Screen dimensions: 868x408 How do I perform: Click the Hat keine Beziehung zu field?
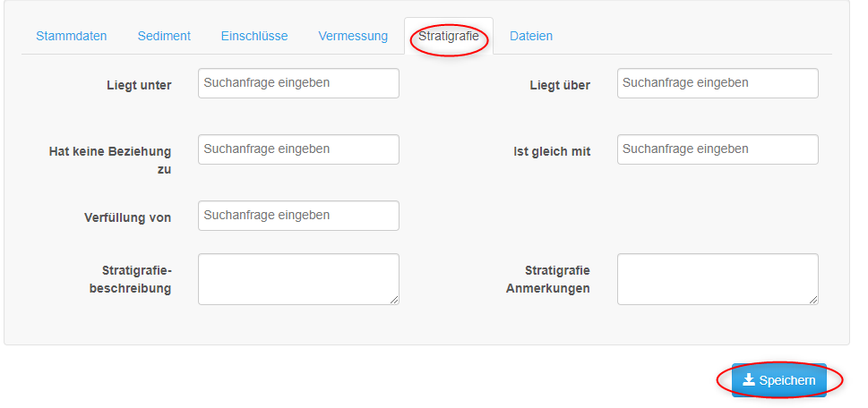click(298, 149)
